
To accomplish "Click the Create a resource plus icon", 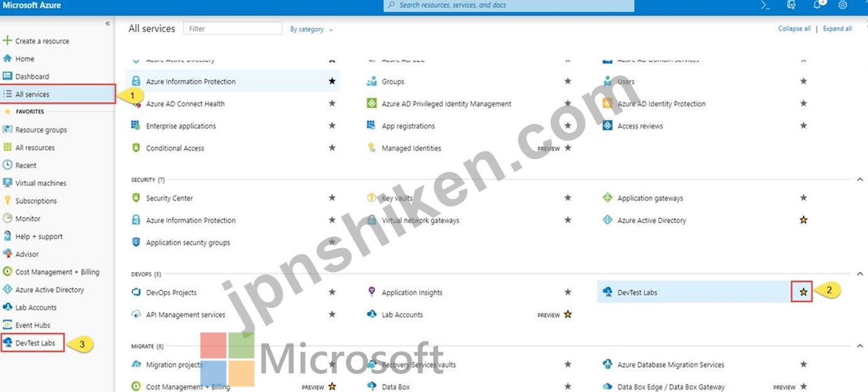I will coord(8,41).
